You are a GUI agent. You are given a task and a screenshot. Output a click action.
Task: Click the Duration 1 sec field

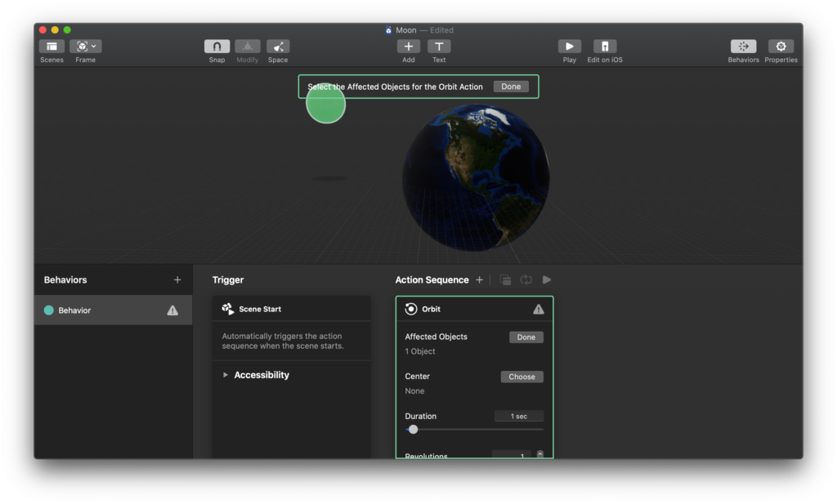tap(518, 416)
